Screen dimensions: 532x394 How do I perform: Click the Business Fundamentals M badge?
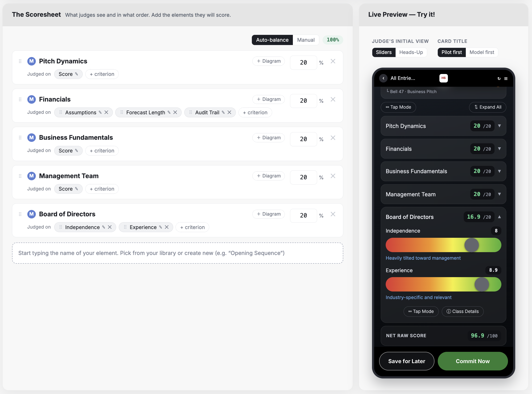32,138
